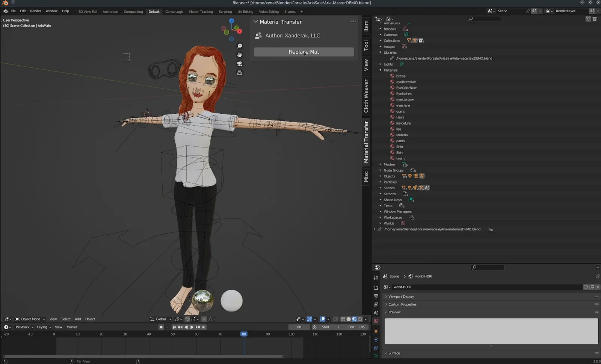Collapse the Materials list in the outliner
The image size is (601, 364).
click(x=381, y=70)
